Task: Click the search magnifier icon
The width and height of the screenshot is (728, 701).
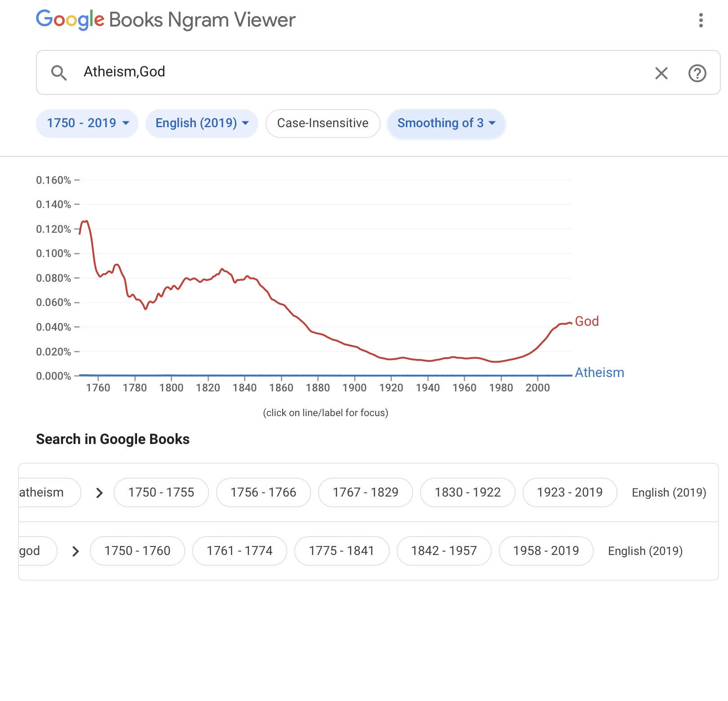Action: (x=59, y=73)
